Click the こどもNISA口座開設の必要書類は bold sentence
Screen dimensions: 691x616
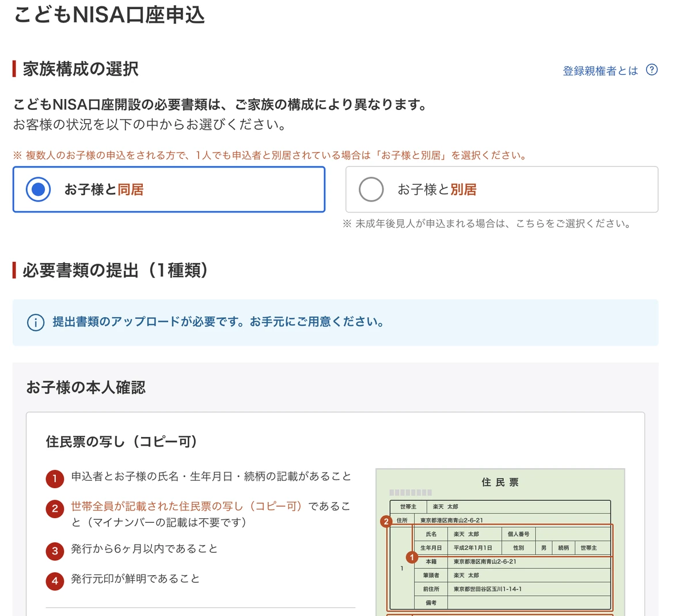(221, 105)
